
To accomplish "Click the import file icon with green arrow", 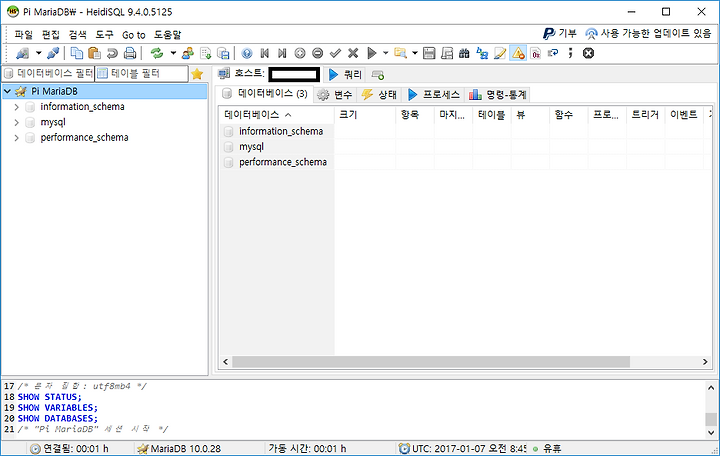I will pyautogui.click(x=206, y=53).
